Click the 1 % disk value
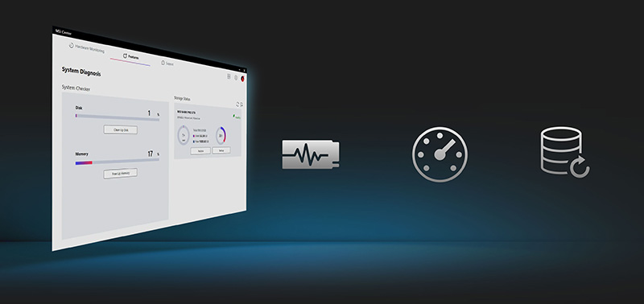 (153, 113)
